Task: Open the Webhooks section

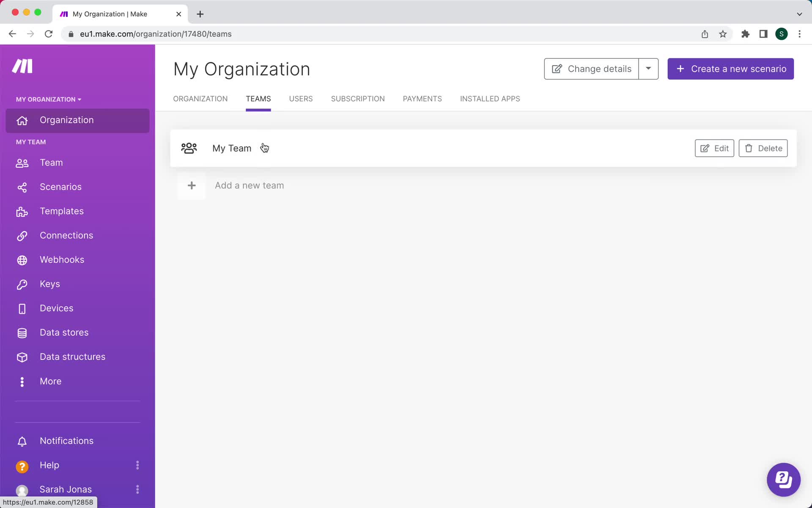Action: coord(61,259)
